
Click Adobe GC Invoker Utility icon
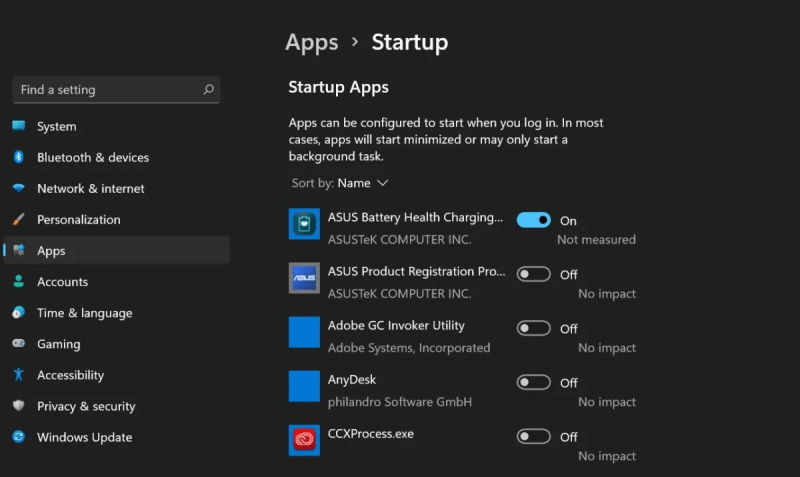[x=304, y=332]
